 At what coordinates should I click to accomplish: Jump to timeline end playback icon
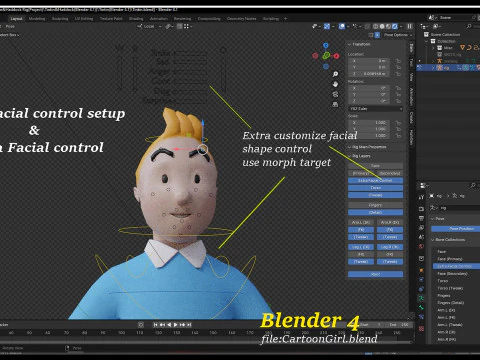[x=189, y=325]
